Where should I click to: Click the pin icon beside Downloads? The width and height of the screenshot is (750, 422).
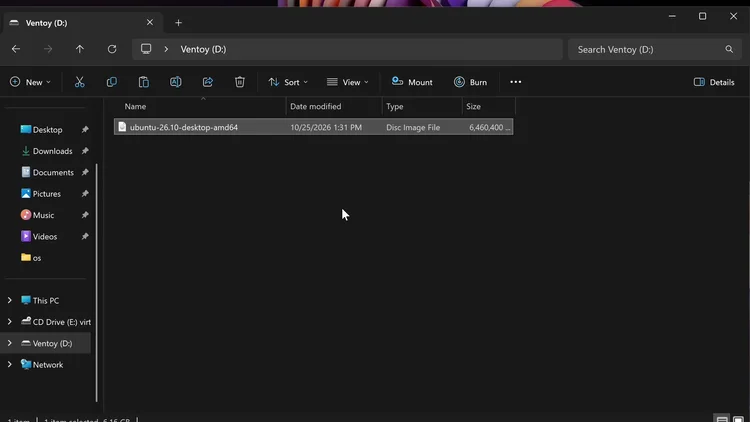[85, 151]
